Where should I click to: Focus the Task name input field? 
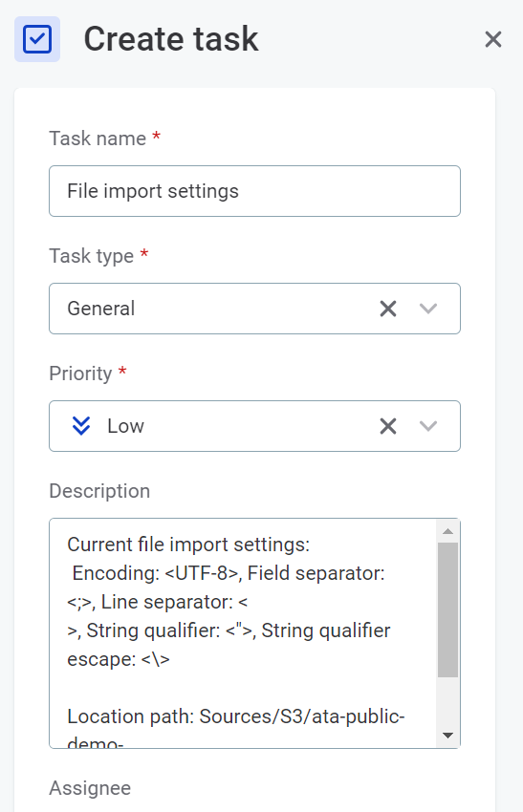pos(254,191)
